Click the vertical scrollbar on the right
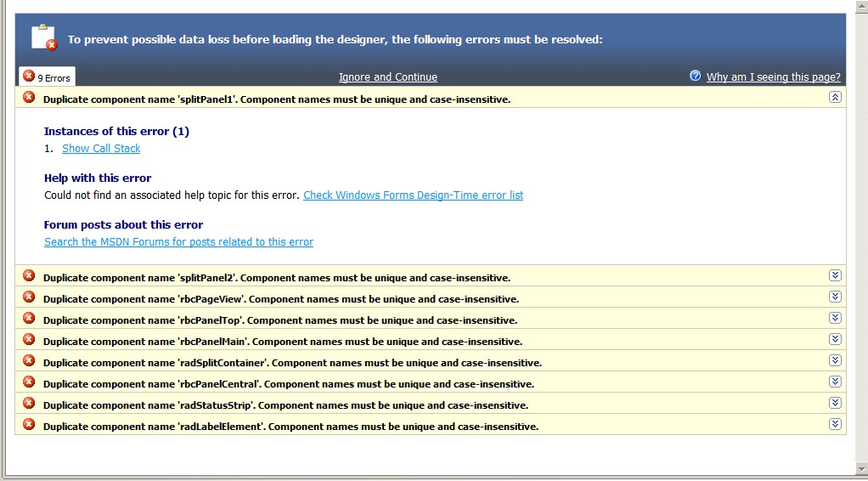The width and height of the screenshot is (868, 481). [x=861, y=238]
